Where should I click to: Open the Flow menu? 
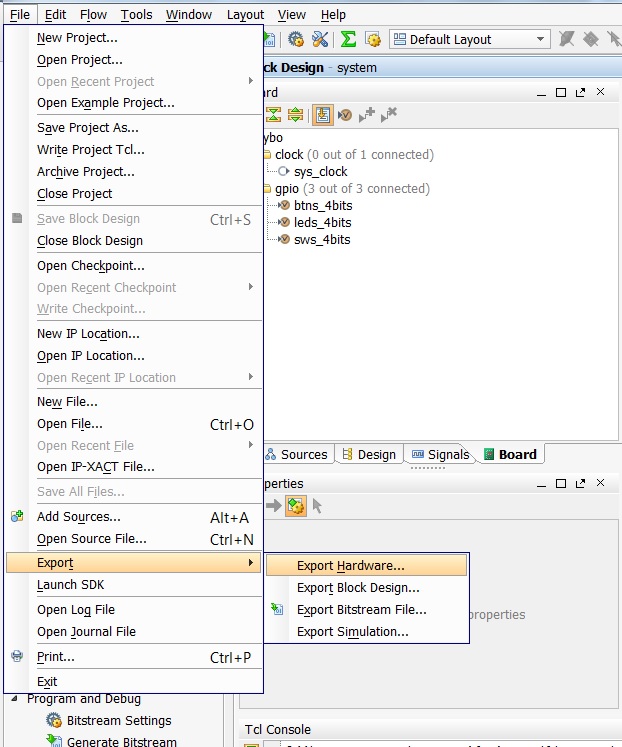click(x=93, y=15)
